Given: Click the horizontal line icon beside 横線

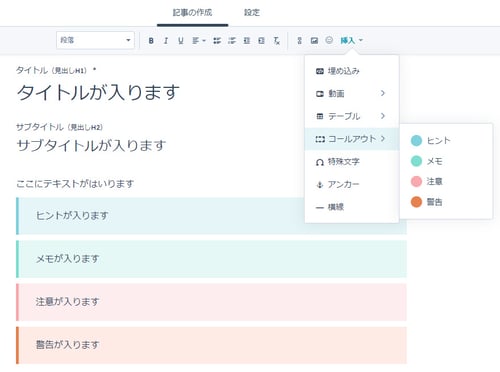Looking at the screenshot, I should click(320, 208).
